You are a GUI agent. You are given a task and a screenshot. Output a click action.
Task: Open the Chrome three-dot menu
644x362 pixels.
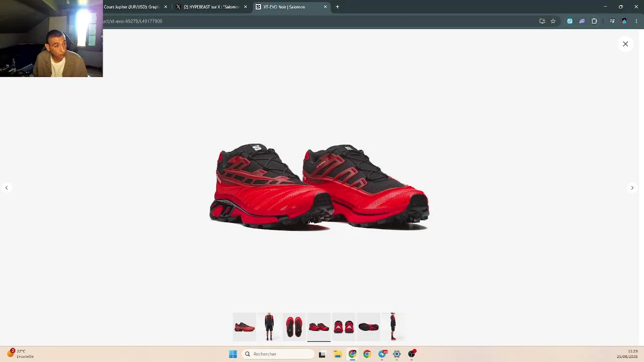click(x=636, y=21)
